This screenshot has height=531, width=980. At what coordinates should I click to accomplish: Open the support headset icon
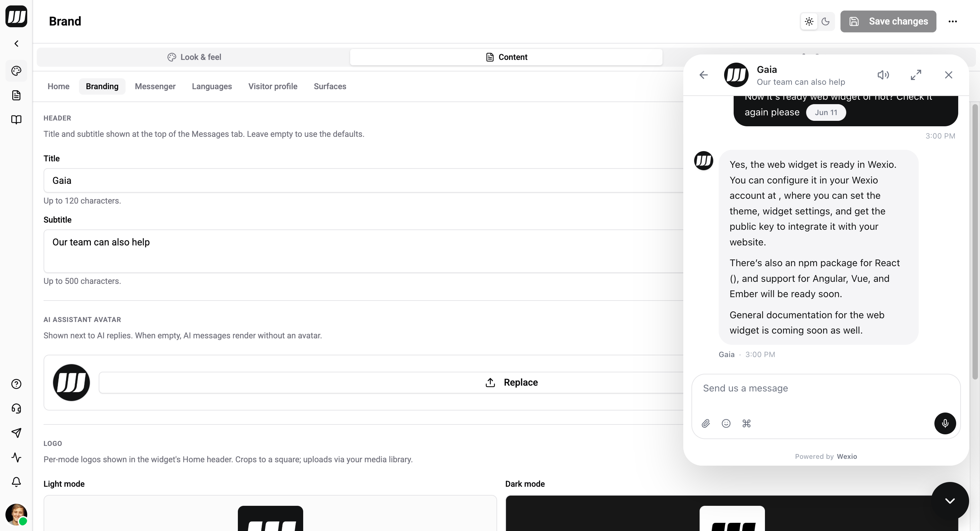16,408
